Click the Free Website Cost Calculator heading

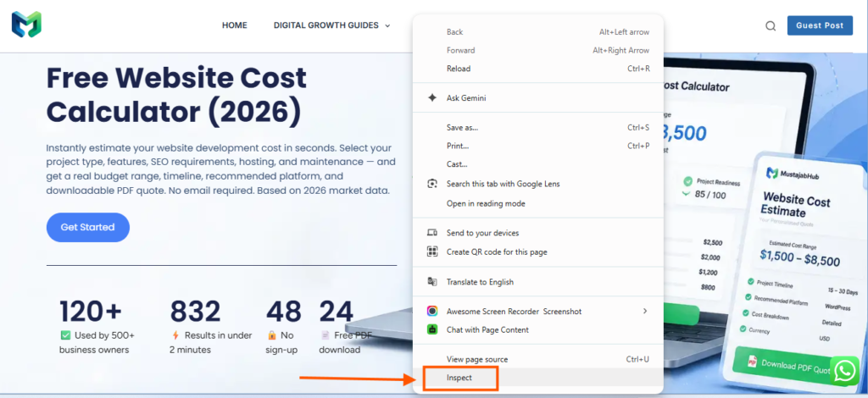[176, 95]
